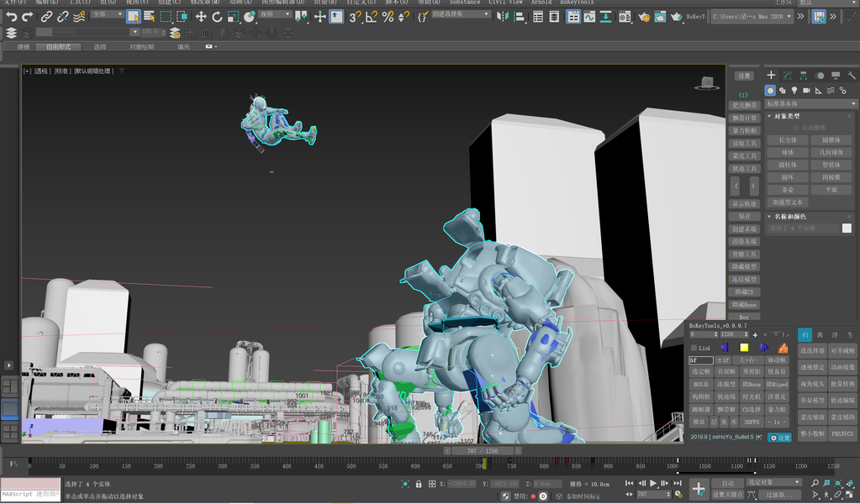The image size is (860, 504).
Task: Click the blue 设置 gear button
Action: (779, 438)
